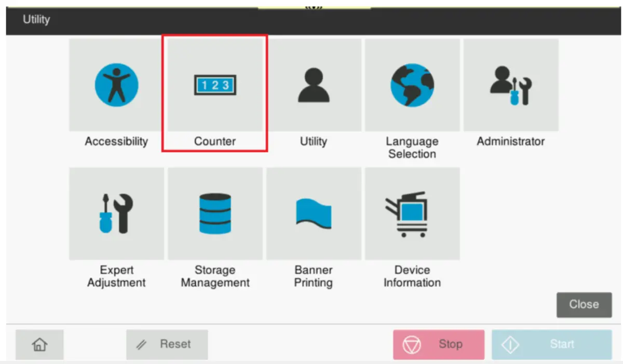Open the Storage Management database icon

(x=215, y=213)
